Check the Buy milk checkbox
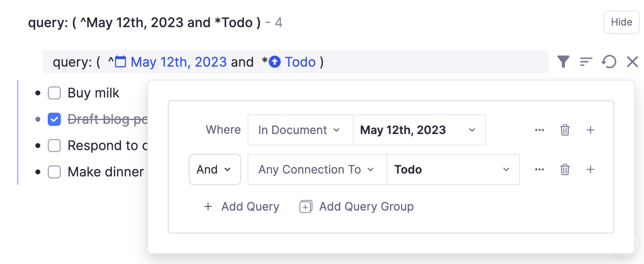The image size is (644, 264). [x=54, y=93]
